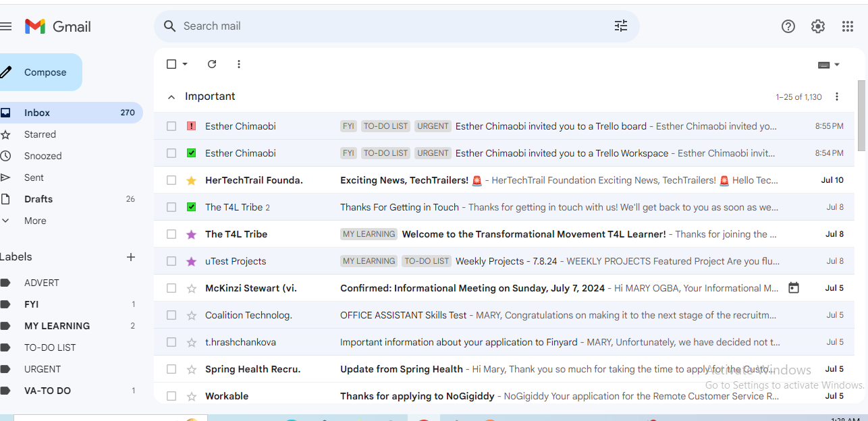868x421 pixels.
Task: Star the Workable email
Action: pos(191,396)
